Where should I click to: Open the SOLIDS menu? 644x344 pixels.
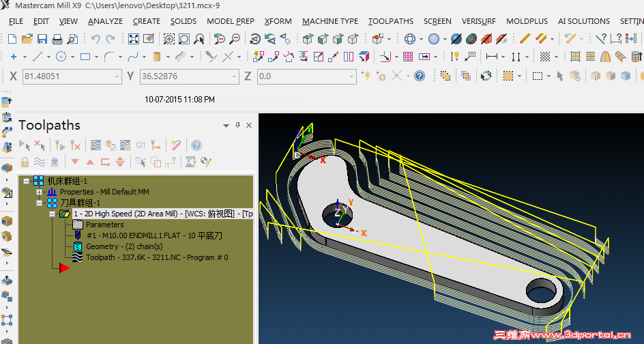click(x=184, y=21)
